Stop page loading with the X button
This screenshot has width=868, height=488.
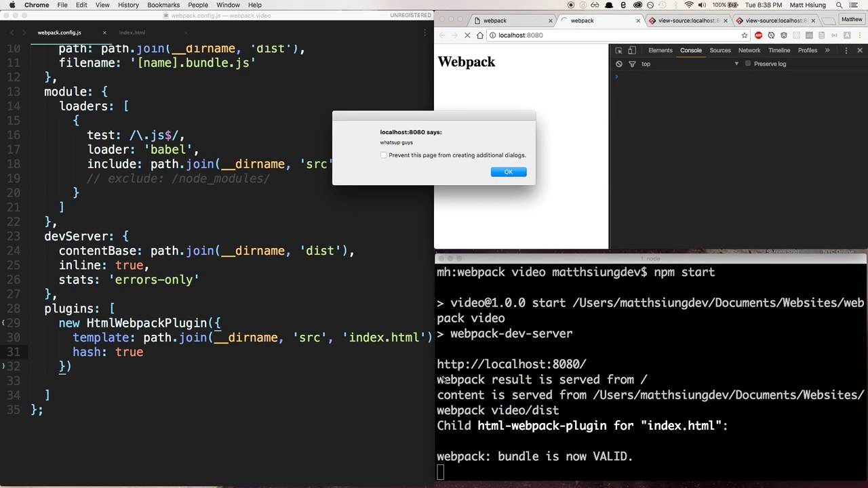467,35
